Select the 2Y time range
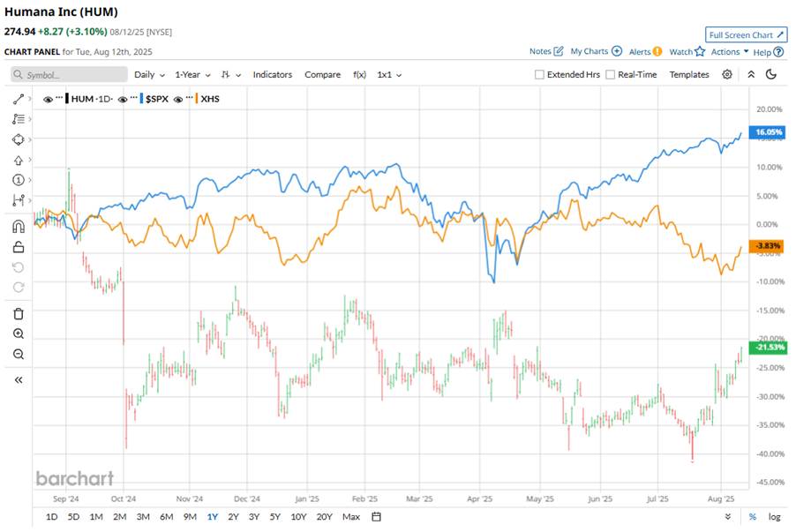The image size is (796, 532). [233, 517]
